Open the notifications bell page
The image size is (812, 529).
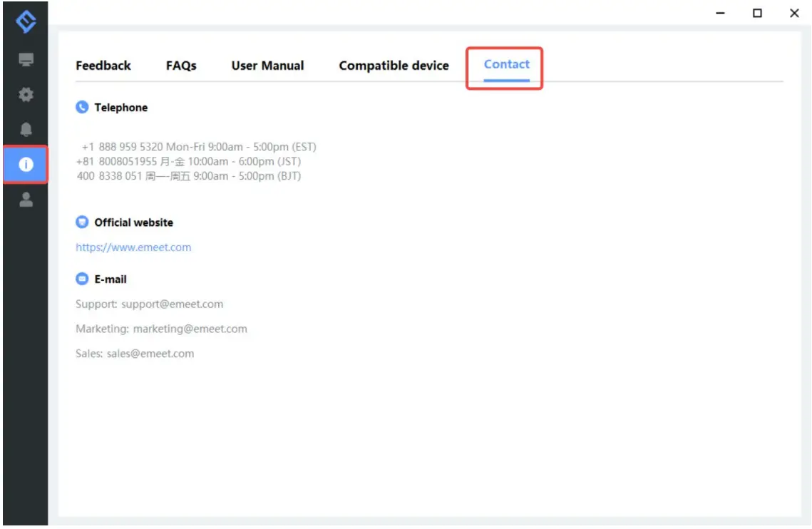26,129
